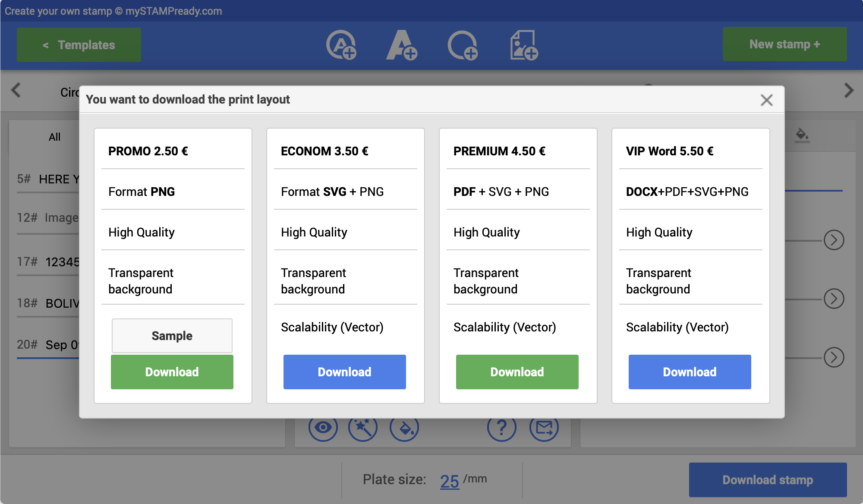
Task: Click the add circle shape icon
Action: coord(463,45)
